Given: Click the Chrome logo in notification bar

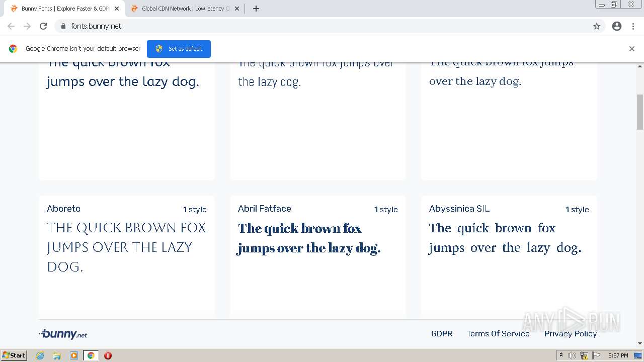Looking at the screenshot, I should coord(13,49).
